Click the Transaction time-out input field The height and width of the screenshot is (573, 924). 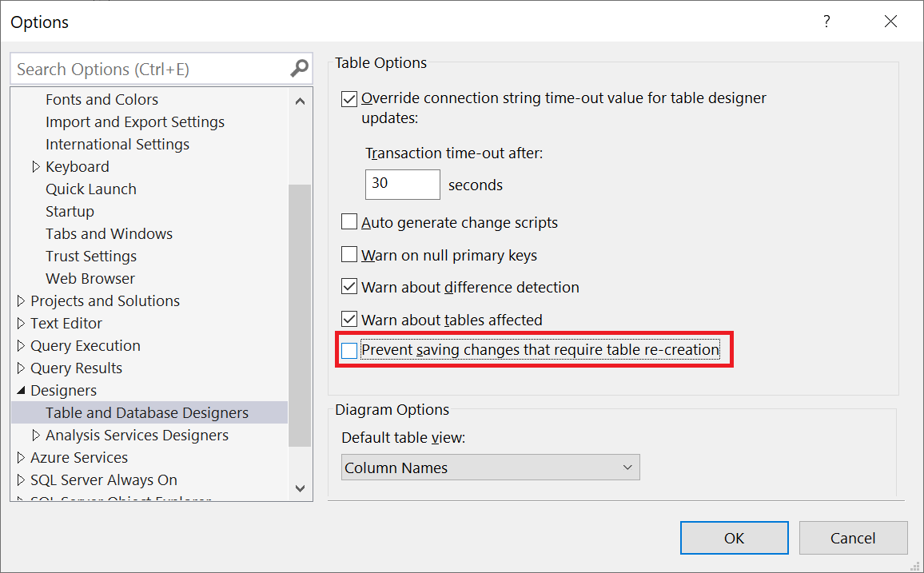click(x=402, y=185)
